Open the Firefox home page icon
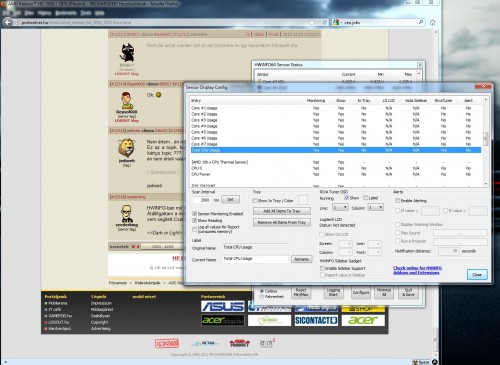Image resolution: width=500 pixels, height=365 pixels. point(432,22)
